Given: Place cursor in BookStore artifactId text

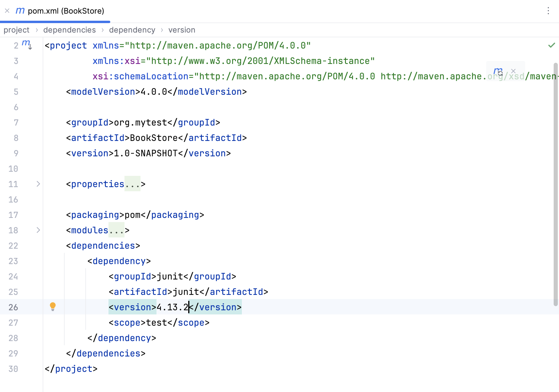Looking at the screenshot, I should point(154,138).
